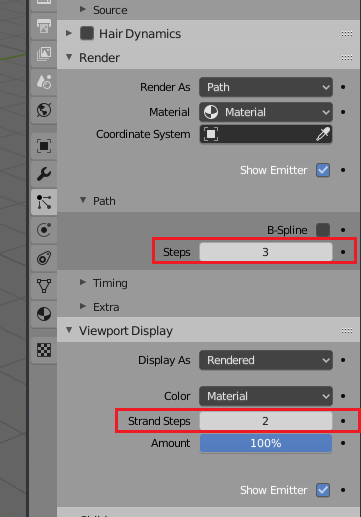This screenshot has width=361, height=517.
Task: Enable the Hair Dynamics checkbox
Action: [87, 34]
